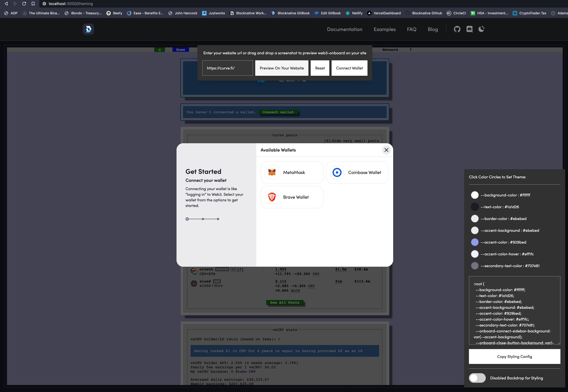Open the Examples nav item
This screenshot has height=392, width=568.
[x=384, y=29]
